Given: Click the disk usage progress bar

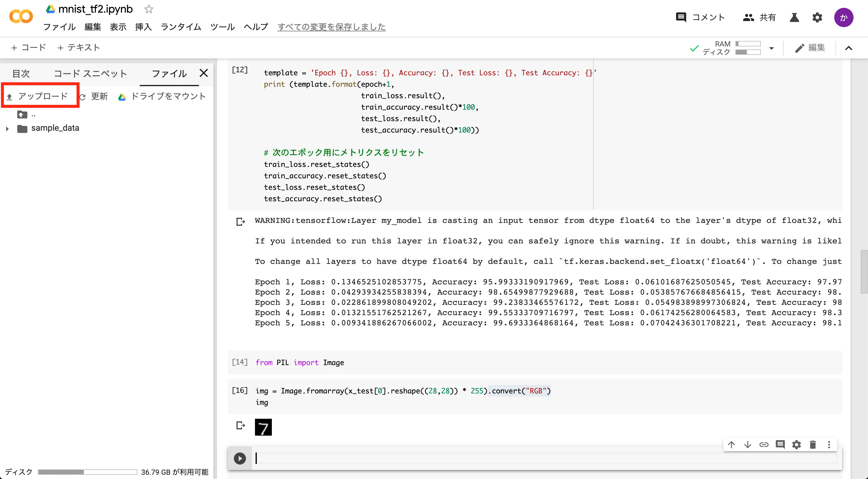Looking at the screenshot, I should point(87,471).
